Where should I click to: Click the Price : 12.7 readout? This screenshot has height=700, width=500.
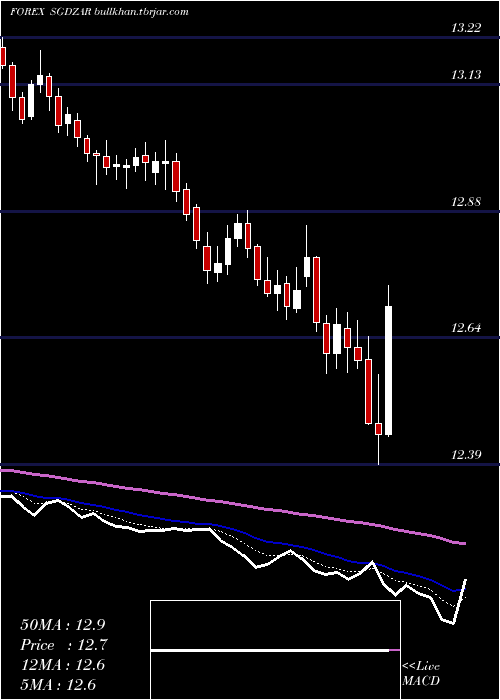64,645
